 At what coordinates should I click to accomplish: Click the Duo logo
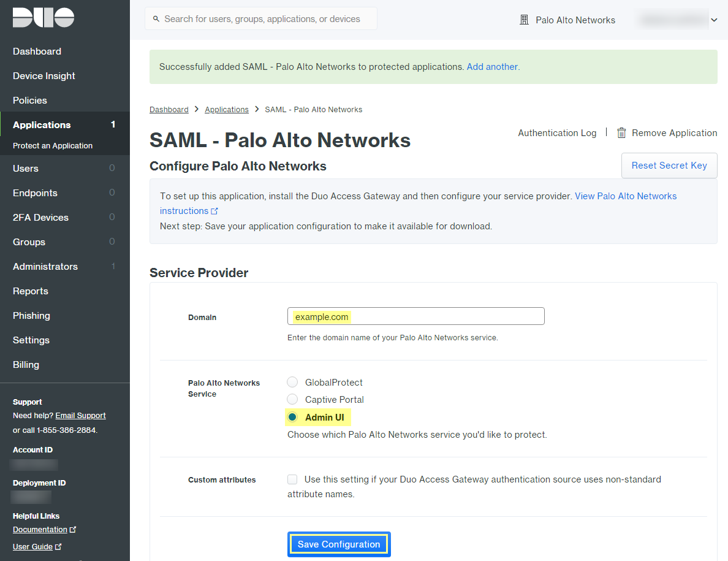(x=44, y=18)
